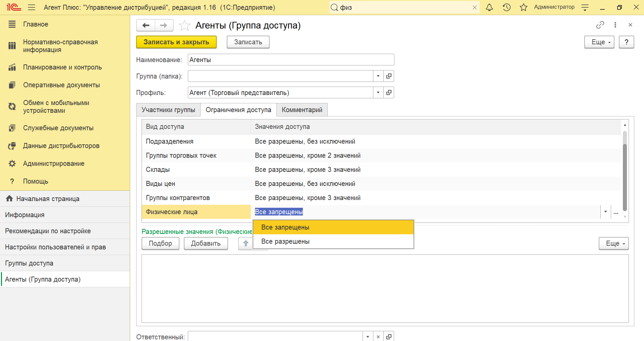This screenshot has height=341, width=644.
Task: Switch to Комментарий tab
Action: [302, 110]
